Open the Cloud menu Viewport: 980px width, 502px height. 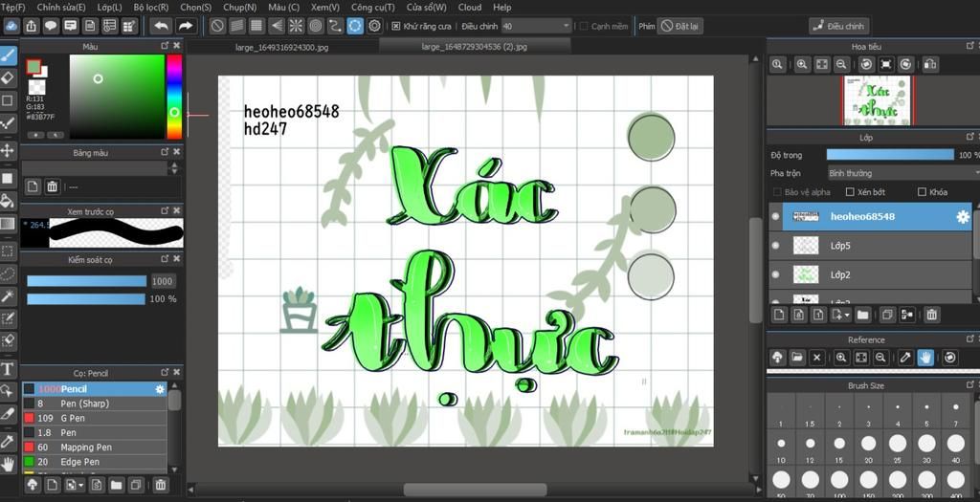click(470, 8)
